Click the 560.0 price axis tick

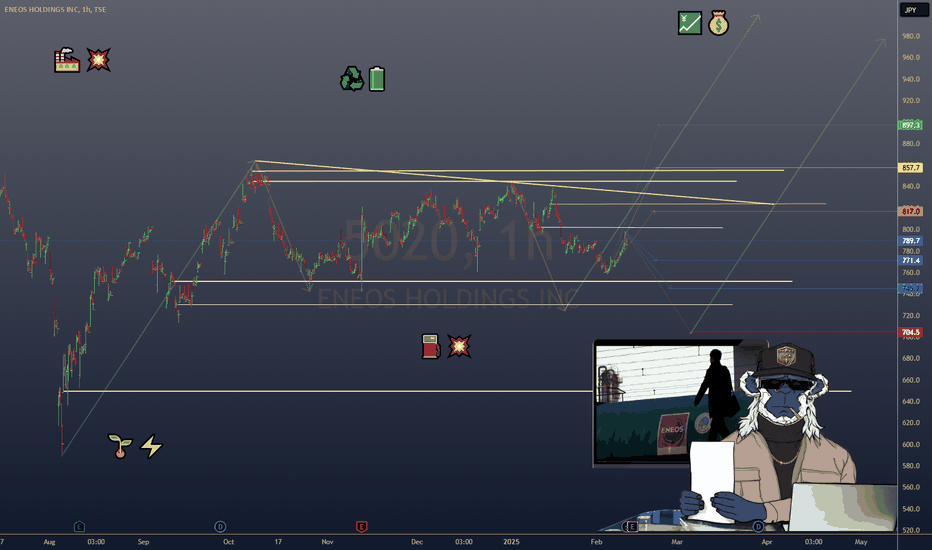pyautogui.click(x=911, y=487)
